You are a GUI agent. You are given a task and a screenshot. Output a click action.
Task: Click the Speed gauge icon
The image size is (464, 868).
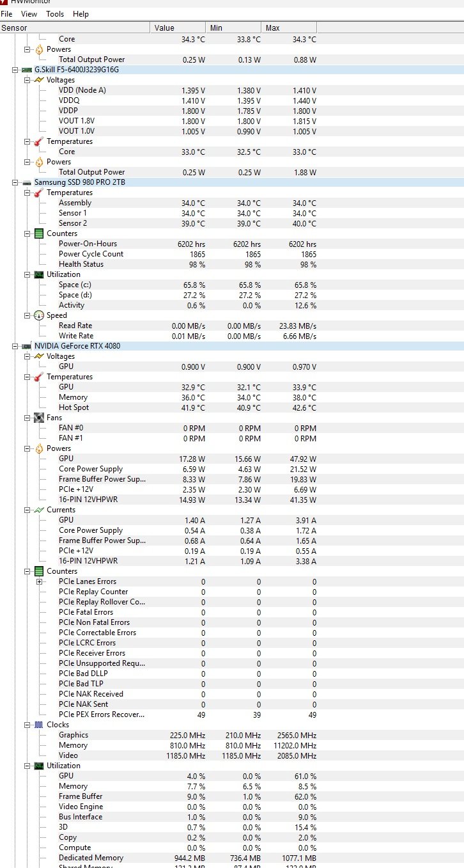[x=39, y=315]
